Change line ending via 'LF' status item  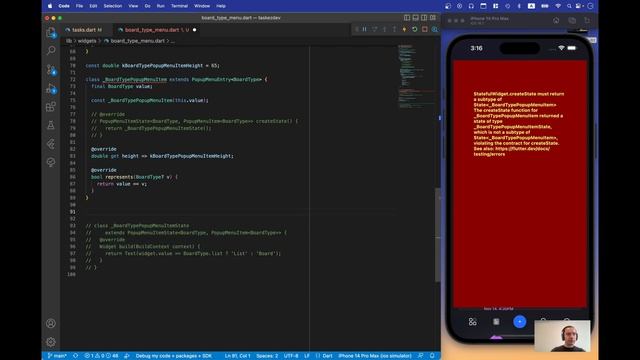(307, 356)
